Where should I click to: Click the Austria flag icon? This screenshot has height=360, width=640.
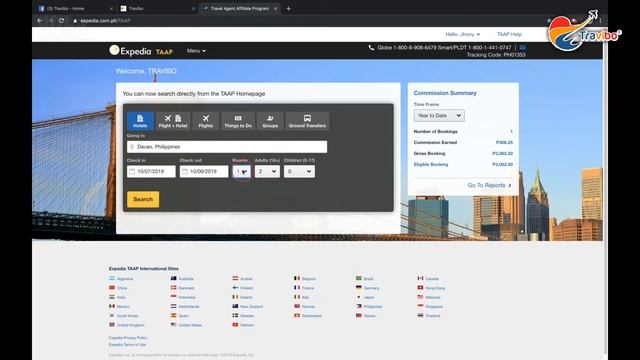click(x=236, y=278)
